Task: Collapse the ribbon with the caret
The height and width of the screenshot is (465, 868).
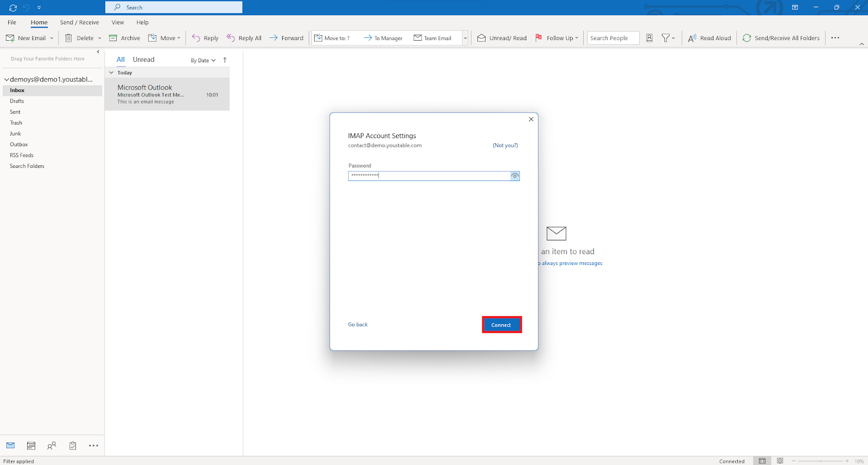Action: [862, 44]
